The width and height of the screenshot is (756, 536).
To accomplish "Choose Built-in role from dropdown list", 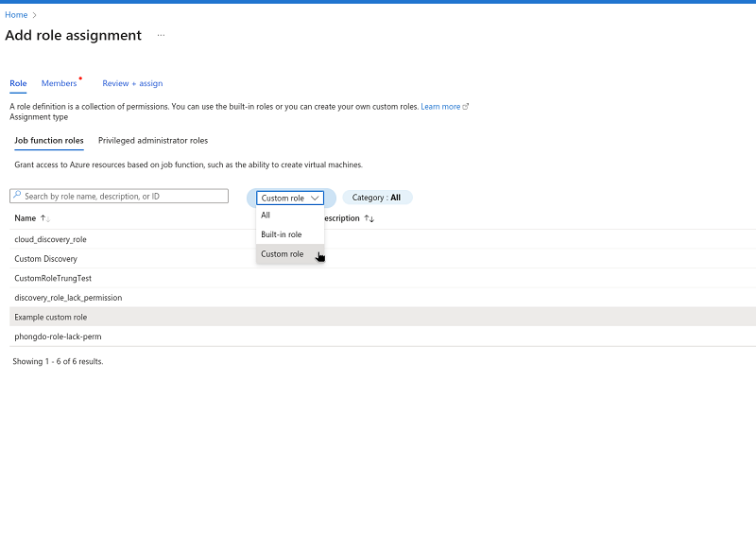I will pyautogui.click(x=282, y=234).
